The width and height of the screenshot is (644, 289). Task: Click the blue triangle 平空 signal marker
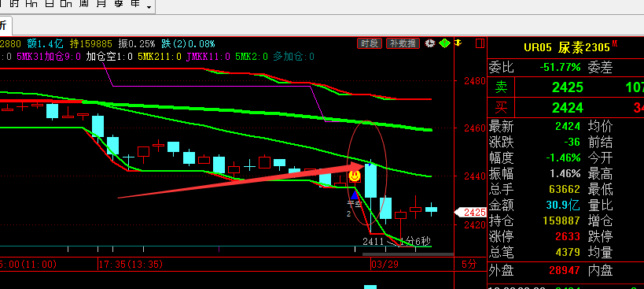[x=355, y=194]
